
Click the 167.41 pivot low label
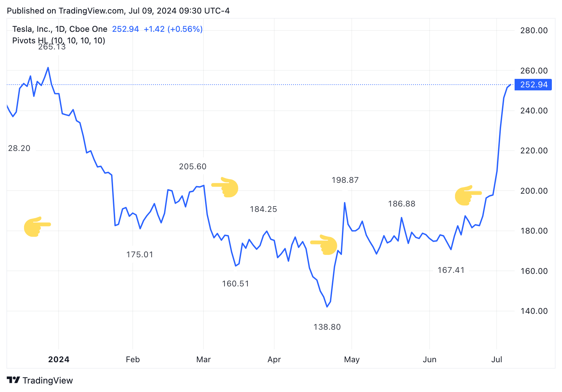(x=451, y=270)
